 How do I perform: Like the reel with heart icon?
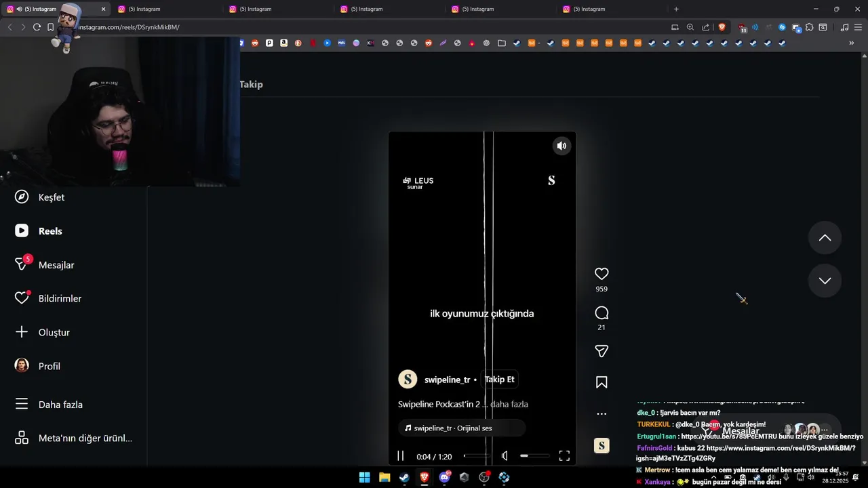[x=601, y=274]
